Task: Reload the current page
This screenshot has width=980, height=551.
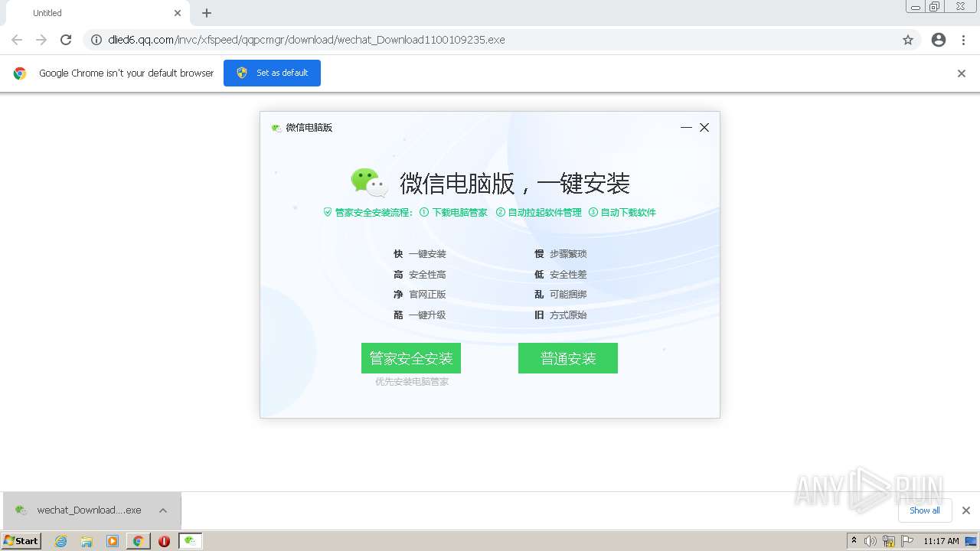Action: coord(66,40)
